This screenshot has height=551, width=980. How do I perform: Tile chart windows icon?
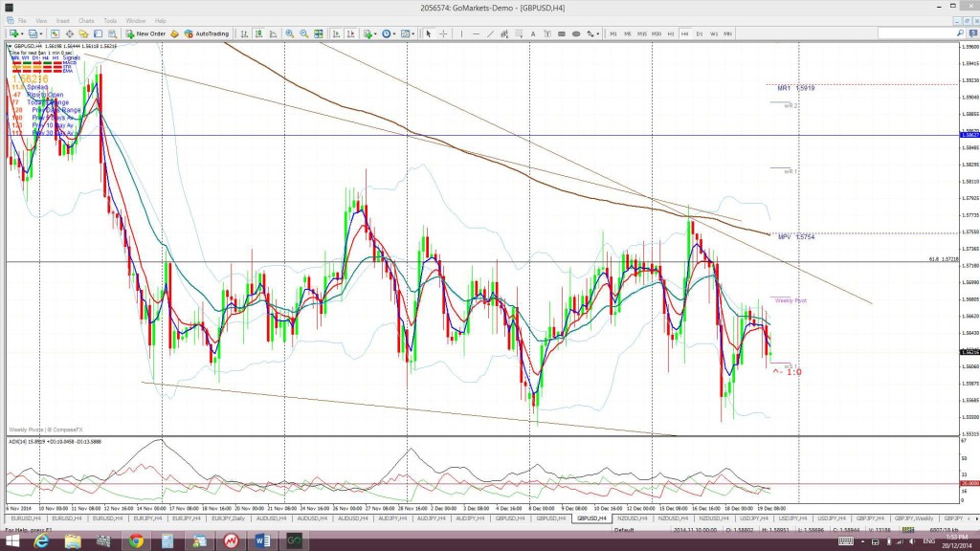[x=318, y=33]
